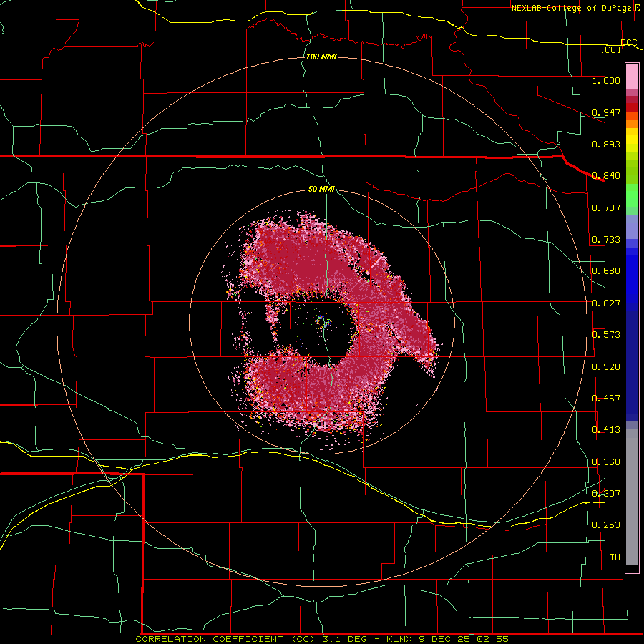Click the TH label on legend
The image size is (644, 644).
pos(615,557)
